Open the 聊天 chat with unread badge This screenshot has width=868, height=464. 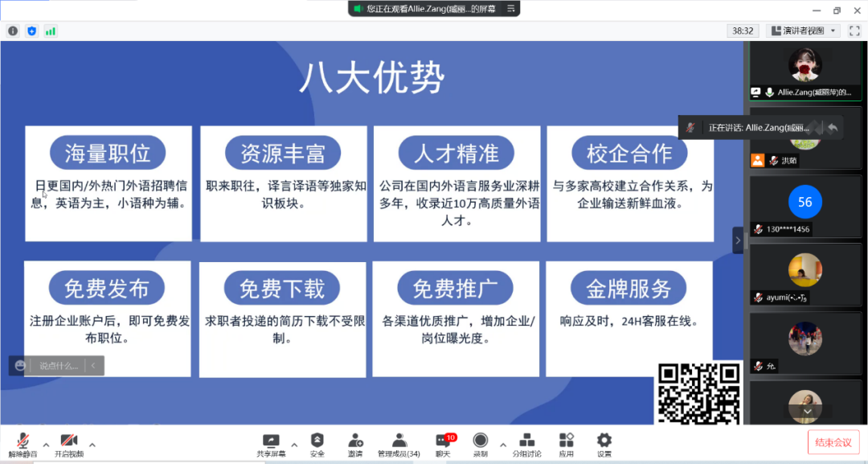pos(443,441)
